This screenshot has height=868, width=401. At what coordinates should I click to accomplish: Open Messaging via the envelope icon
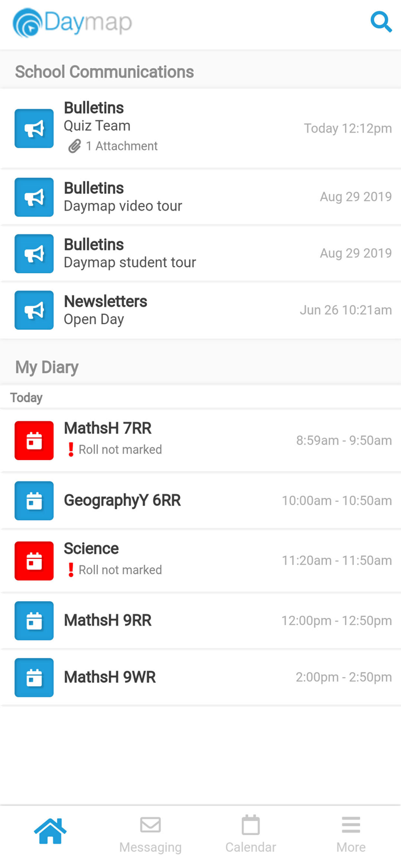(150, 825)
